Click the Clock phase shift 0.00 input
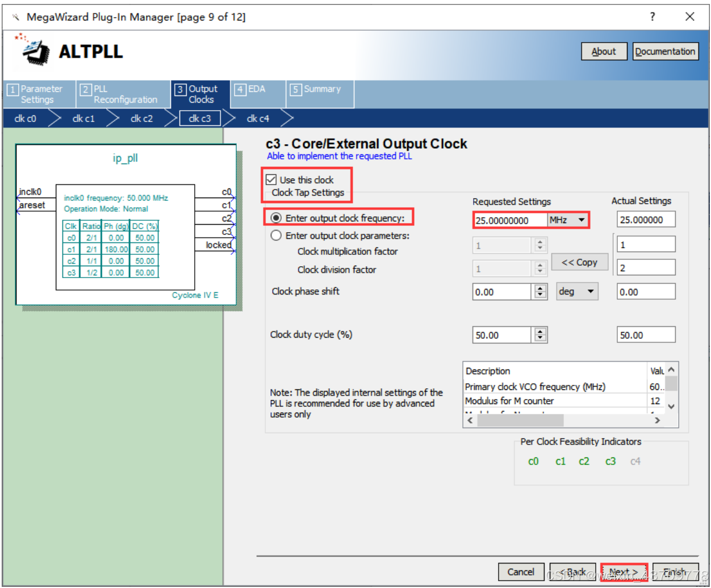711x588 pixels. (502, 292)
